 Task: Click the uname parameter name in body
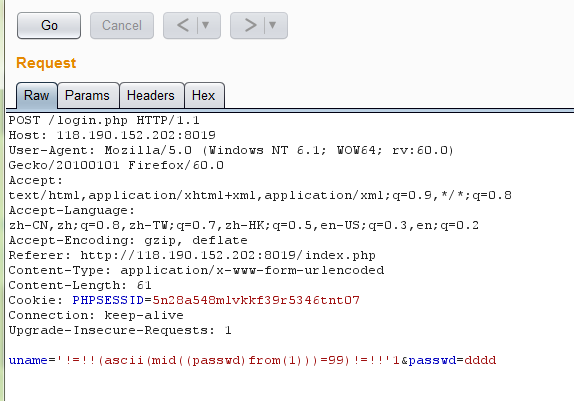[x=28, y=360]
